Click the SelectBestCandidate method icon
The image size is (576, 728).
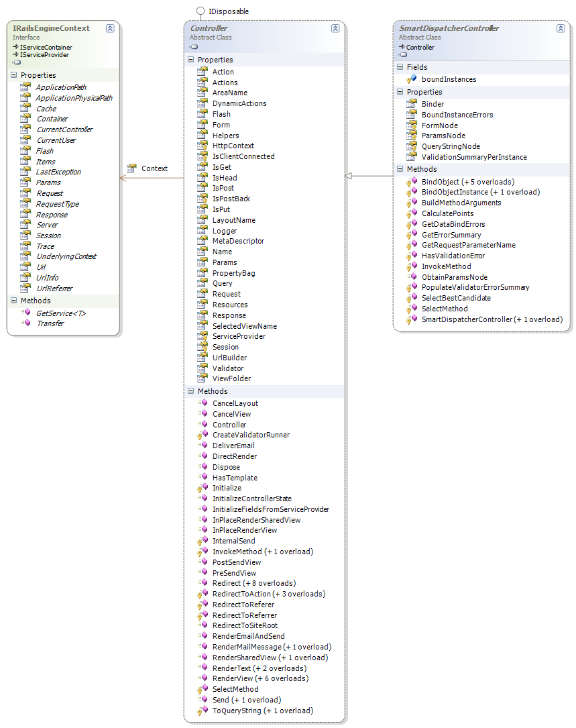(412, 298)
